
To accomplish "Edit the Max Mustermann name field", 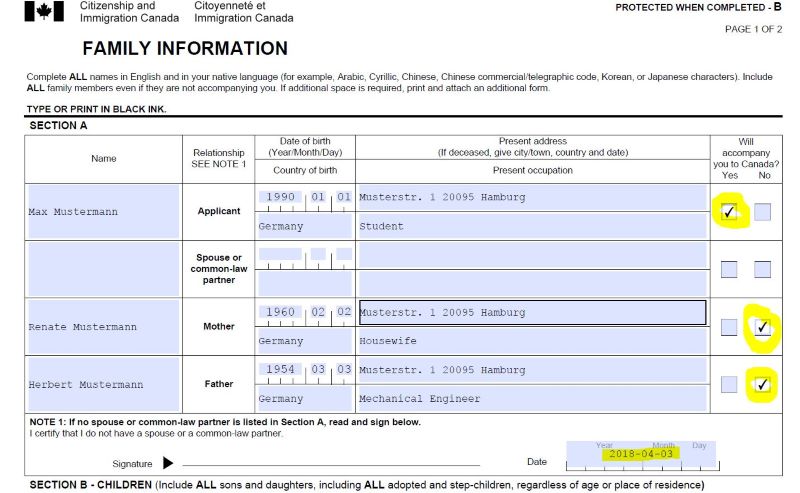I will [x=104, y=212].
